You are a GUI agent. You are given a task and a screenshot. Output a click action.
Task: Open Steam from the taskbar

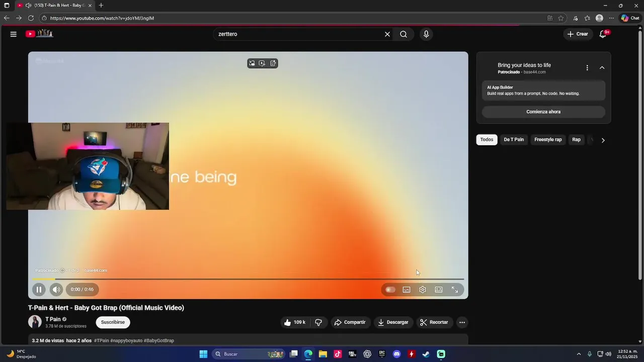click(x=426, y=354)
